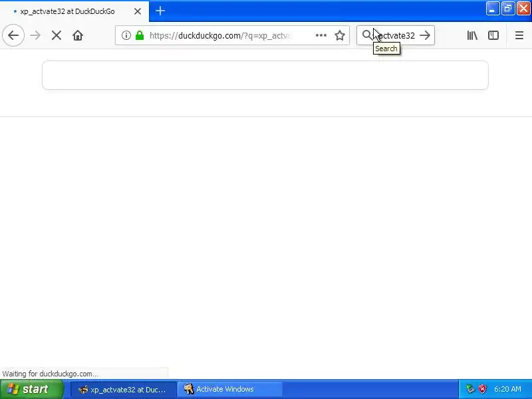The width and height of the screenshot is (532, 399).
Task: Toggle the sidebar view
Action: click(493, 35)
